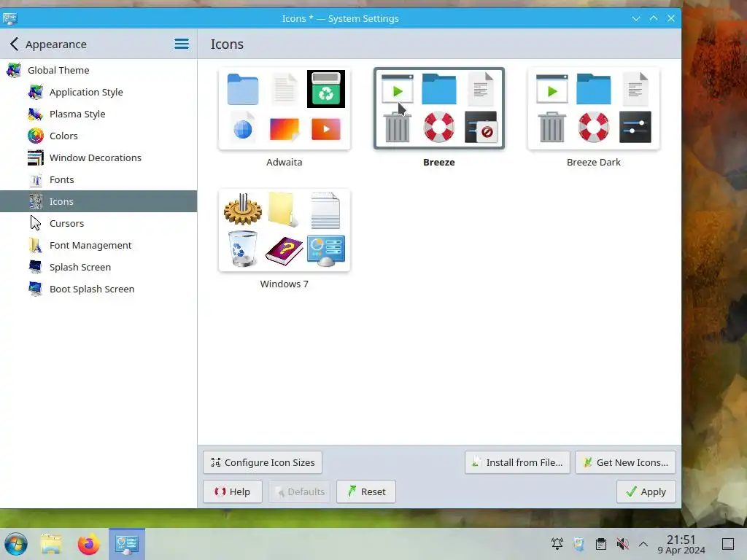Reset the icon theme changes
The width and height of the screenshot is (747, 560).
366,491
